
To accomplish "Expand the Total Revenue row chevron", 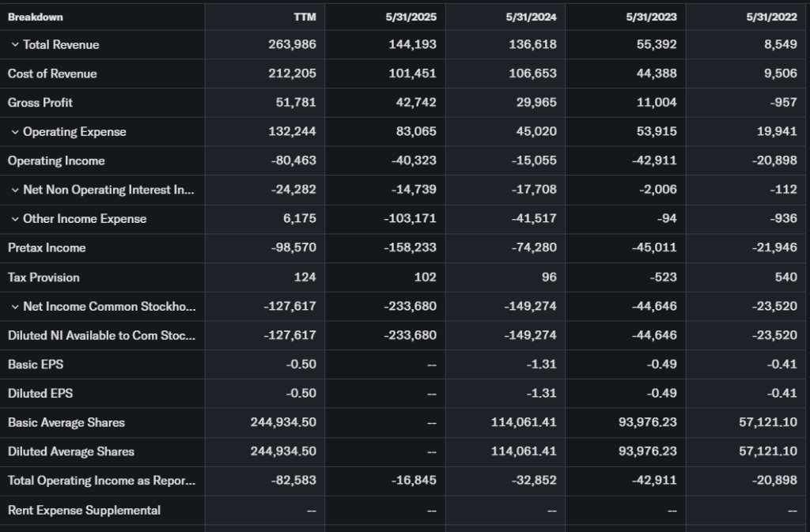I will (14, 45).
